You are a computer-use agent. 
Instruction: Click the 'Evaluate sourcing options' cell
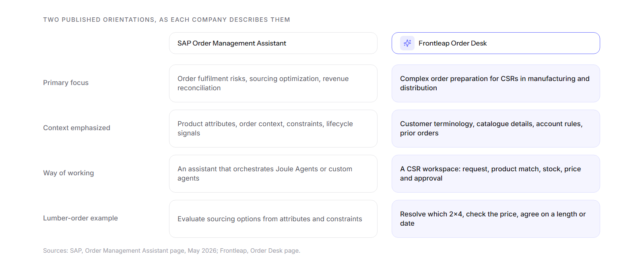[273, 219]
